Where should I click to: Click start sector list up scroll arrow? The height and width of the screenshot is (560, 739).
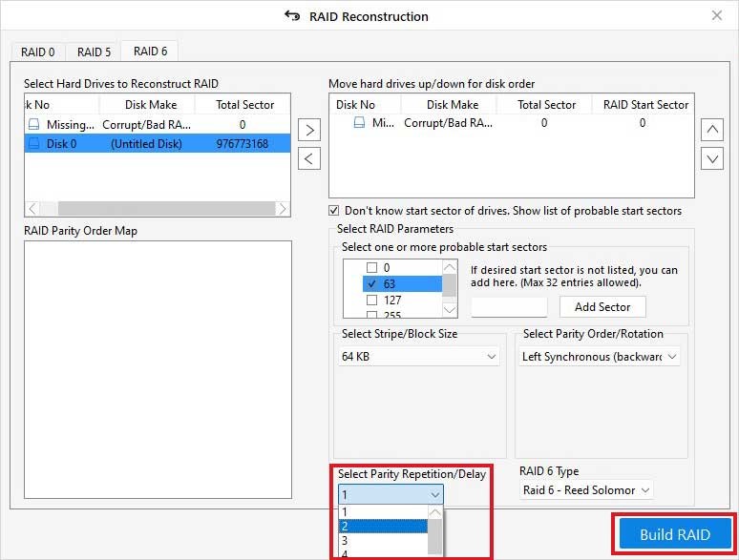(x=450, y=267)
